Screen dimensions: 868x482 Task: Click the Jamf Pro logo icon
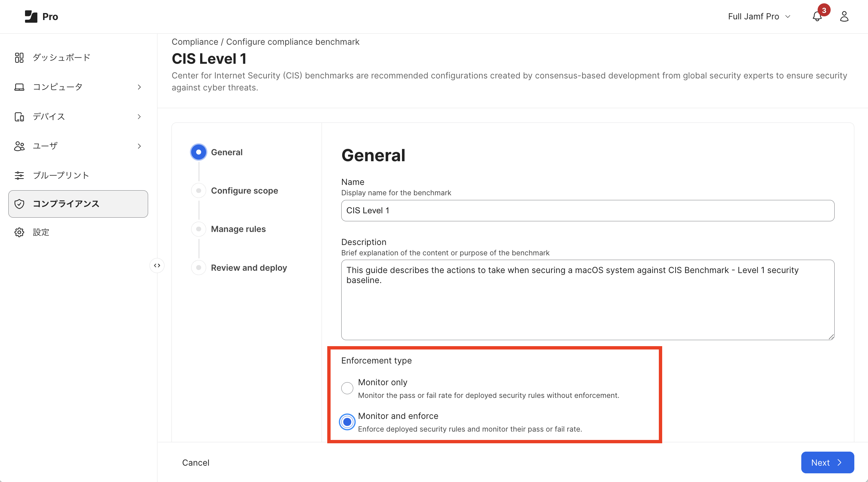point(31,16)
